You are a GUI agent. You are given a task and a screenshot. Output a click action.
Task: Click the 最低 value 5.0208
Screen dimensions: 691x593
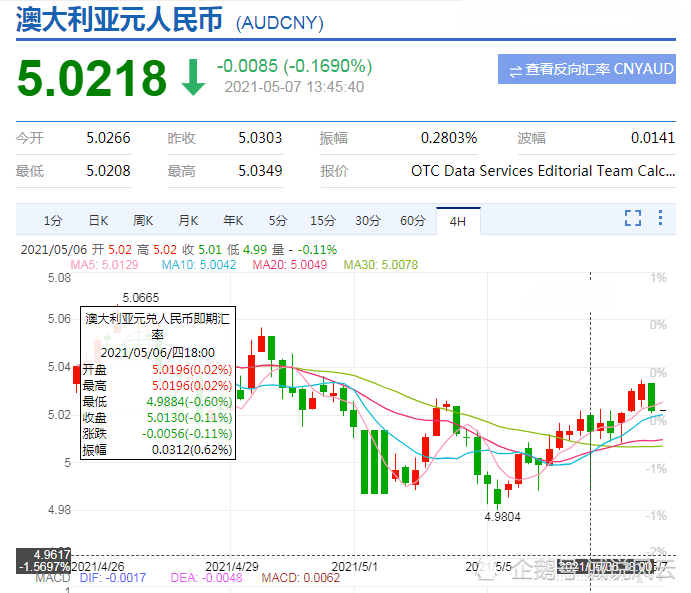point(108,171)
